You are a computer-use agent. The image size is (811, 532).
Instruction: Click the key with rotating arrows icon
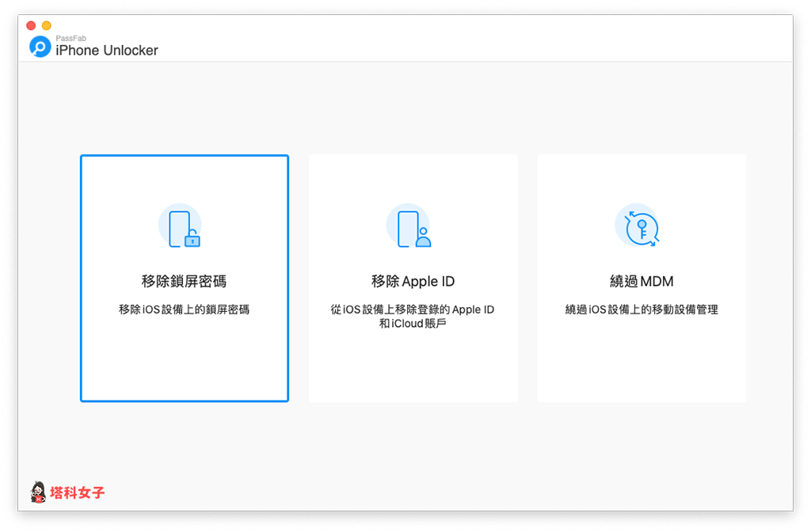click(638, 226)
